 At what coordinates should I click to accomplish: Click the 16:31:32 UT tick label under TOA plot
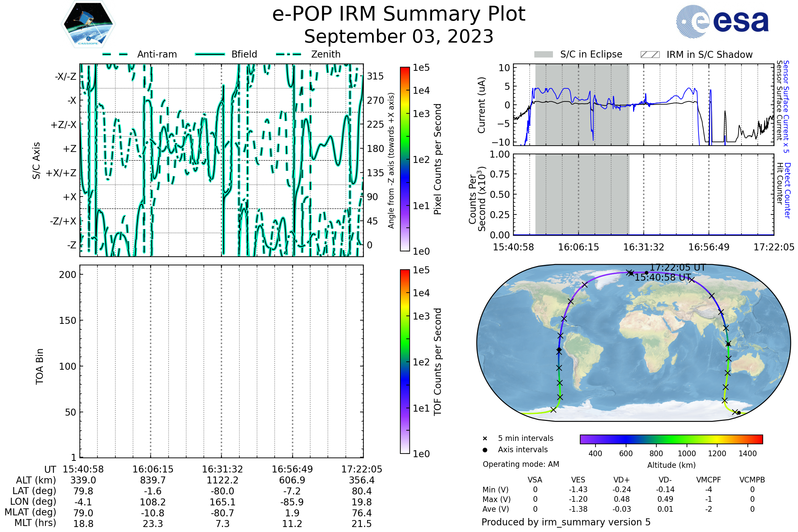pos(222,469)
